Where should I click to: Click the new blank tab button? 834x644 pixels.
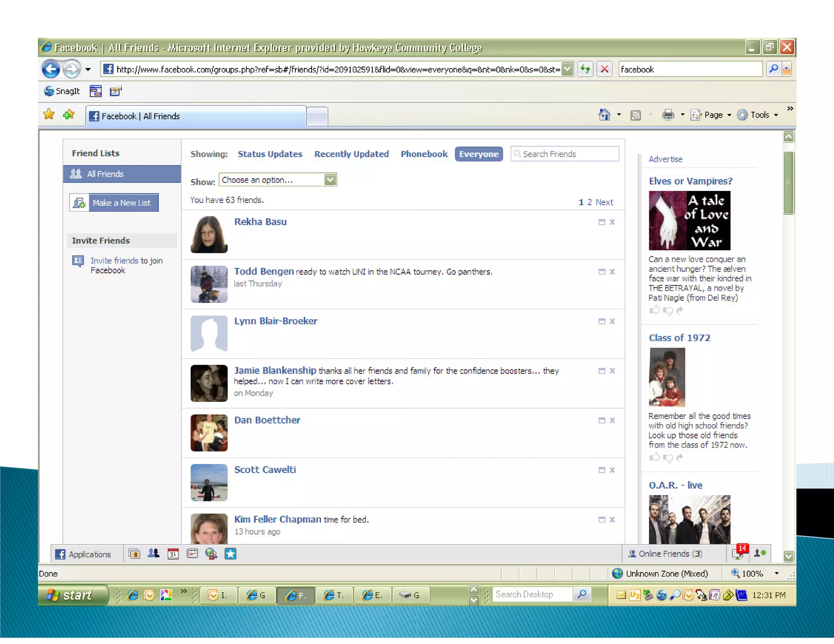[x=317, y=116]
